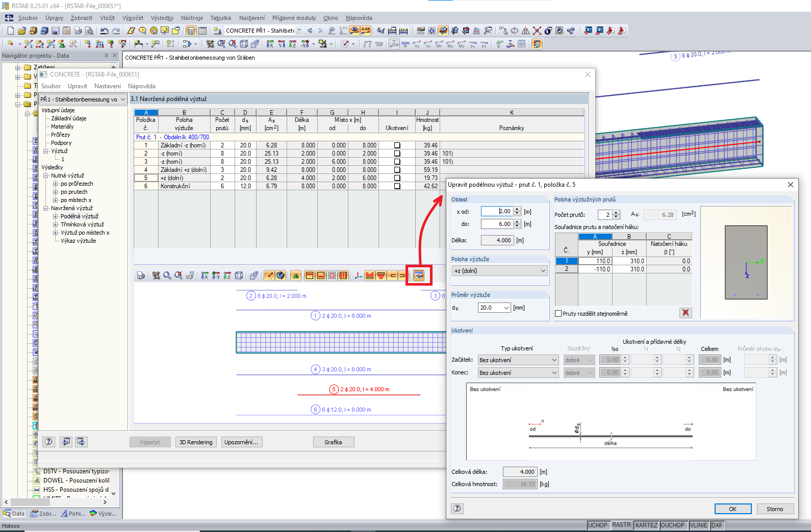Viewport: 811px width, 532px height.
Task: Click the right arrow-window icon beside CONCRETE help button
Action: point(81,442)
